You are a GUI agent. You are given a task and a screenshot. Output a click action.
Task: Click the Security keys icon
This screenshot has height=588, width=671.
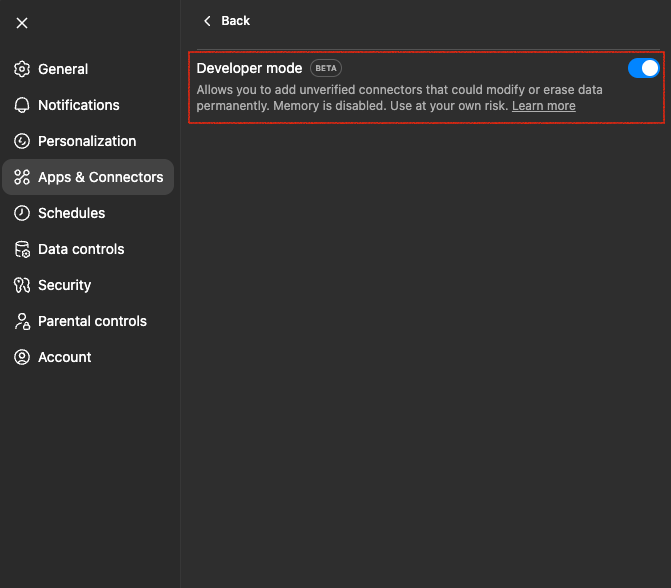pyautogui.click(x=22, y=285)
